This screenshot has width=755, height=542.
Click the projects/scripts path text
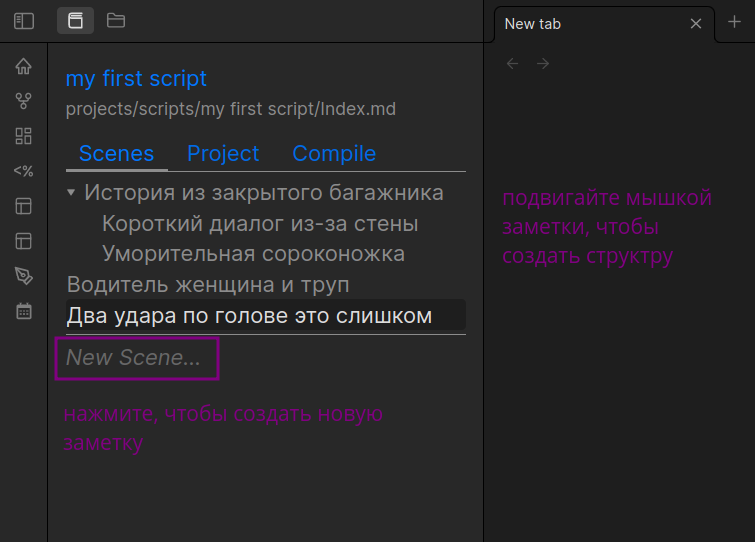coord(231,109)
